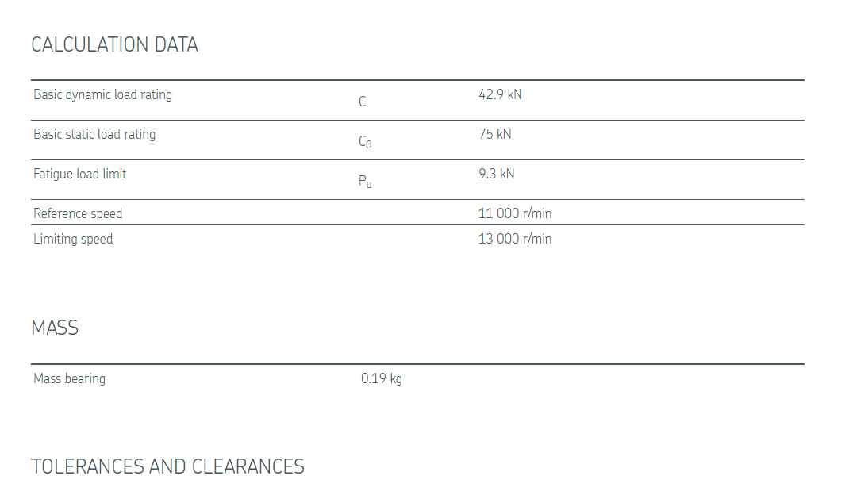Select the Mass bearing label
The height and width of the screenshot is (495, 868).
(69, 378)
